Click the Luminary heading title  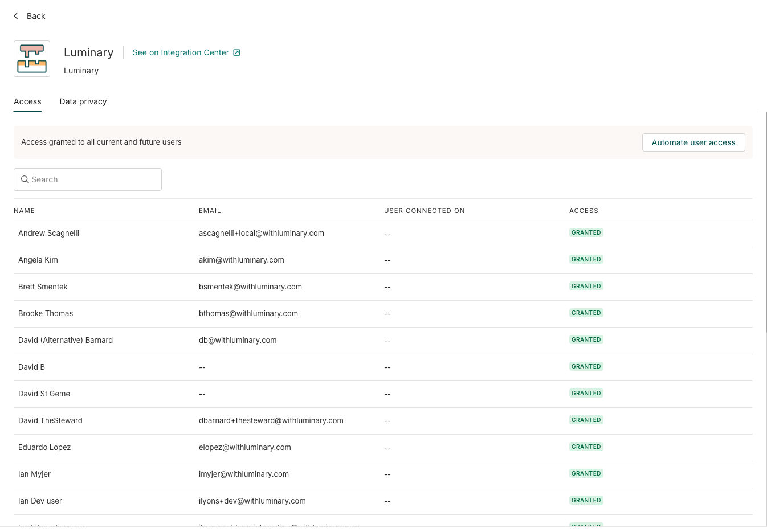(x=89, y=52)
